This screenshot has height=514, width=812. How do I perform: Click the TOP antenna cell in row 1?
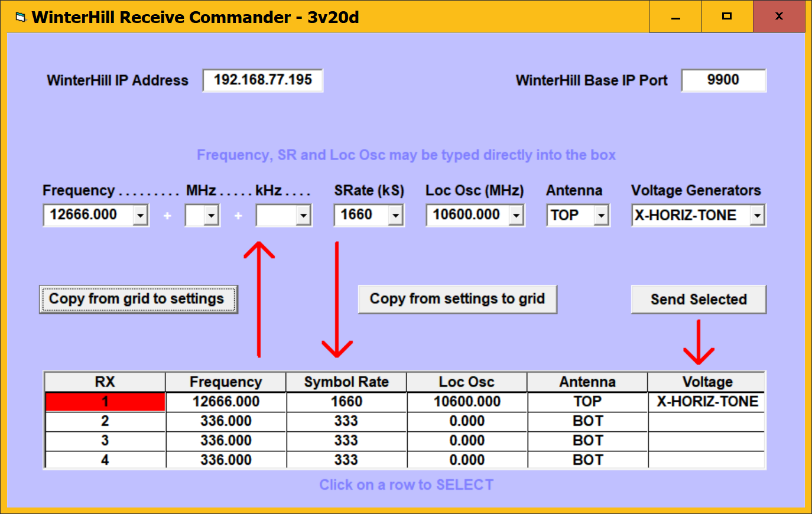587,402
